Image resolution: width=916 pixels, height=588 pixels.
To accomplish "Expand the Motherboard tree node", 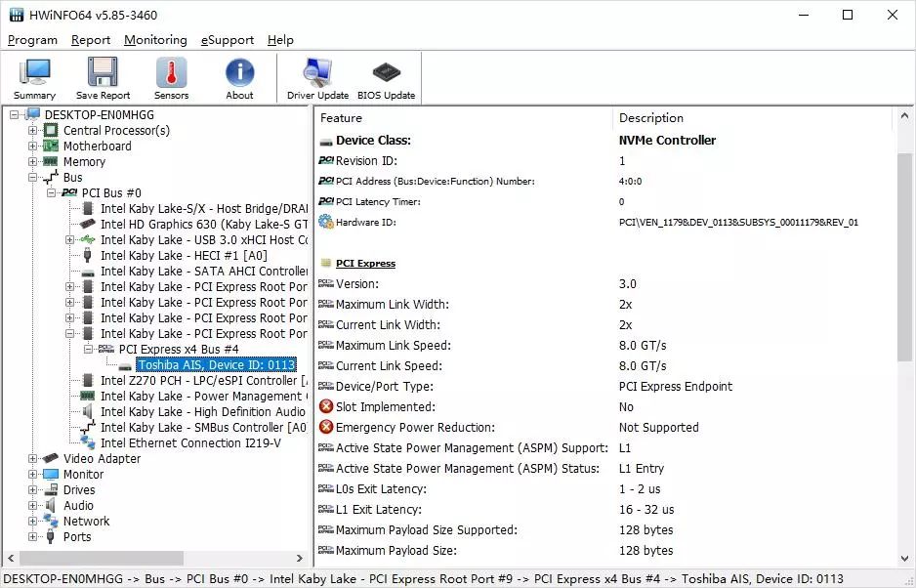I will tap(33, 147).
